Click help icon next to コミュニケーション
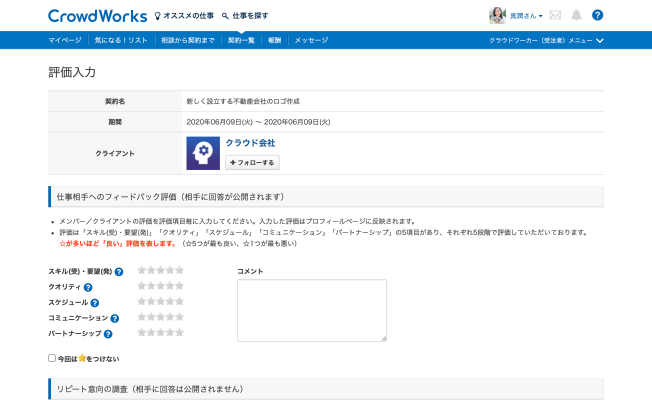 pyautogui.click(x=115, y=318)
